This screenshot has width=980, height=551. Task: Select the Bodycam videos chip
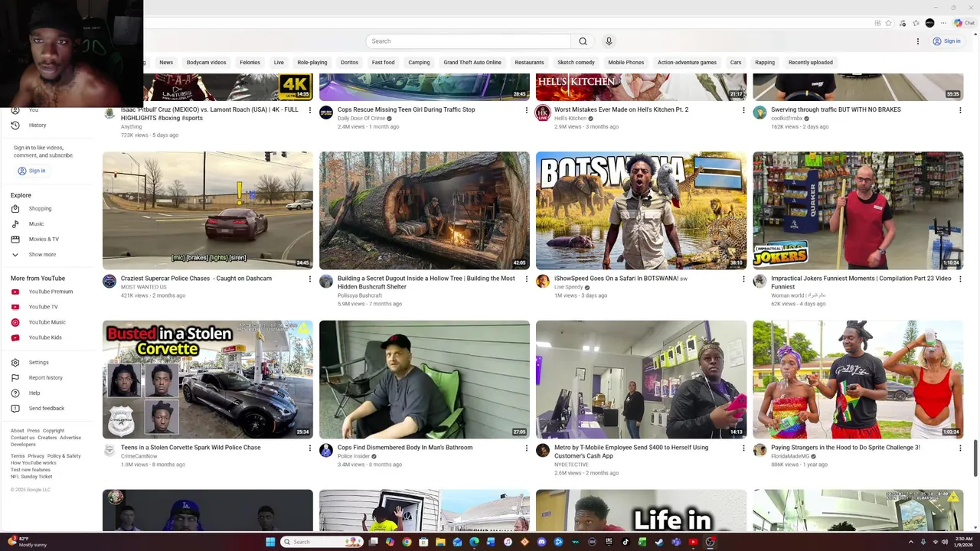[x=207, y=63]
